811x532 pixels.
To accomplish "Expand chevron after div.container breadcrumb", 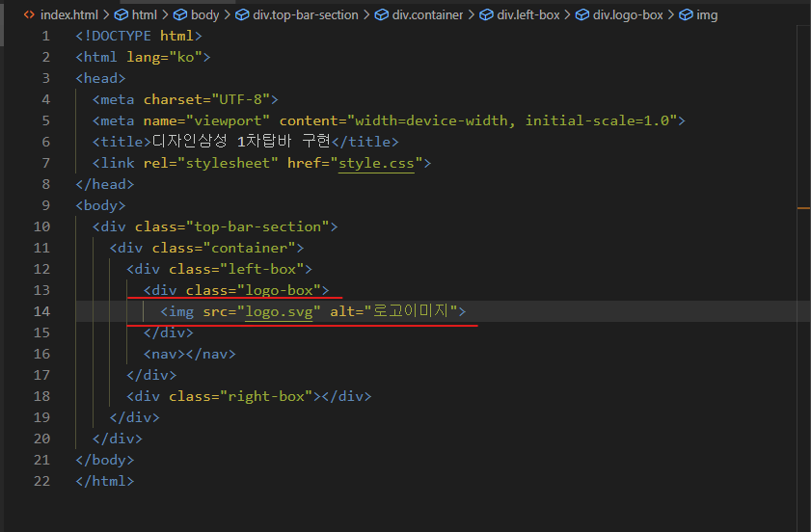I will click(472, 15).
